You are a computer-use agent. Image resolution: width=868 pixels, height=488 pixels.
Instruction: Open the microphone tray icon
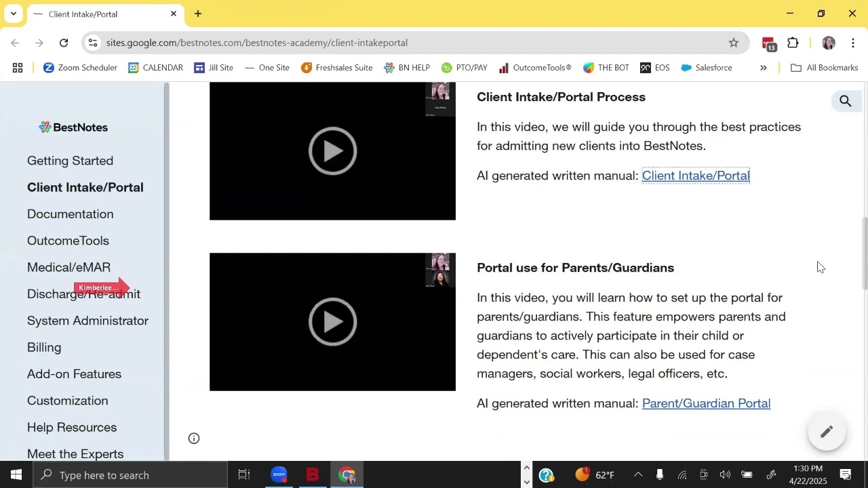[x=659, y=475]
